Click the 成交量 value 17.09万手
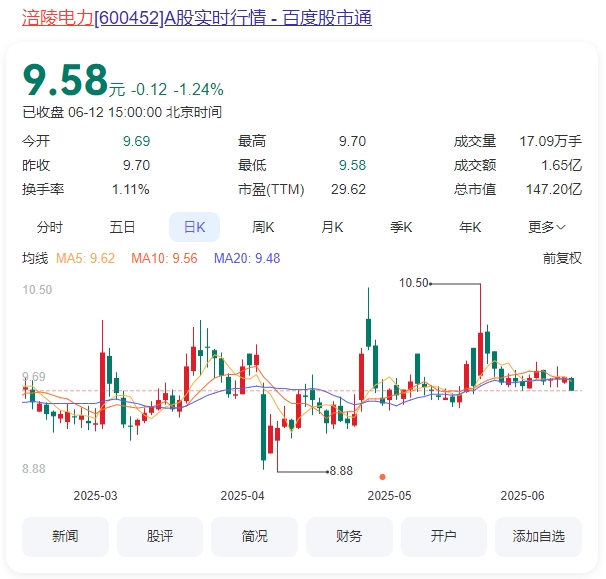This screenshot has height=579, width=606. (550, 141)
